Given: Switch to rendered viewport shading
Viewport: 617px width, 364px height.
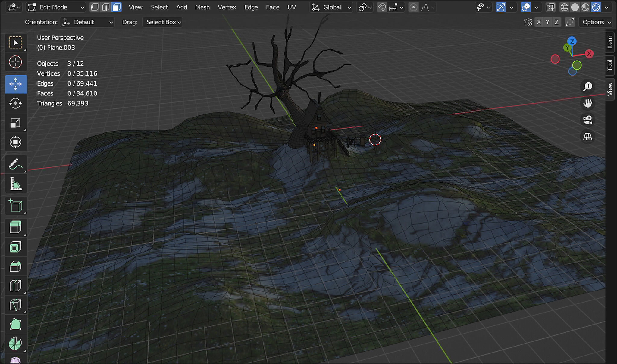Looking at the screenshot, I should pos(596,7).
